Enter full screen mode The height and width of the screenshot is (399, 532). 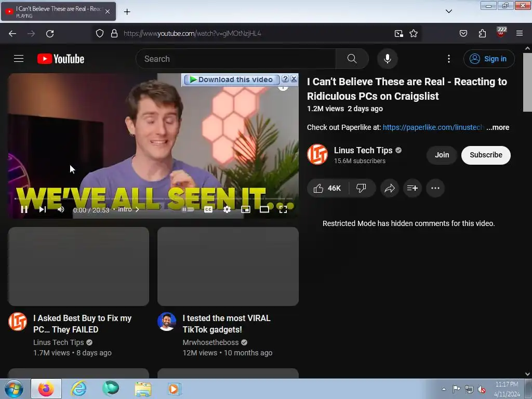pos(283,209)
